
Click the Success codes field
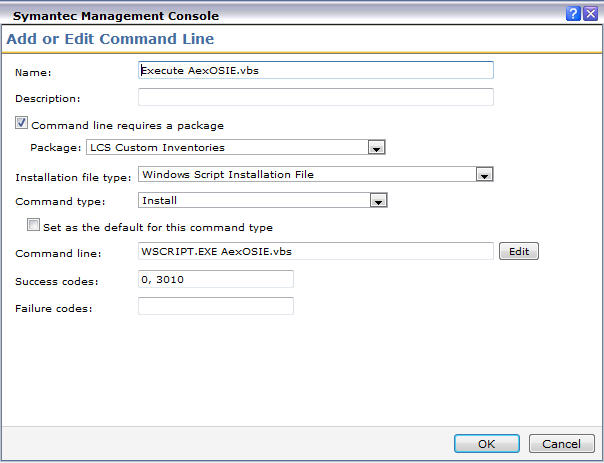[216, 279]
